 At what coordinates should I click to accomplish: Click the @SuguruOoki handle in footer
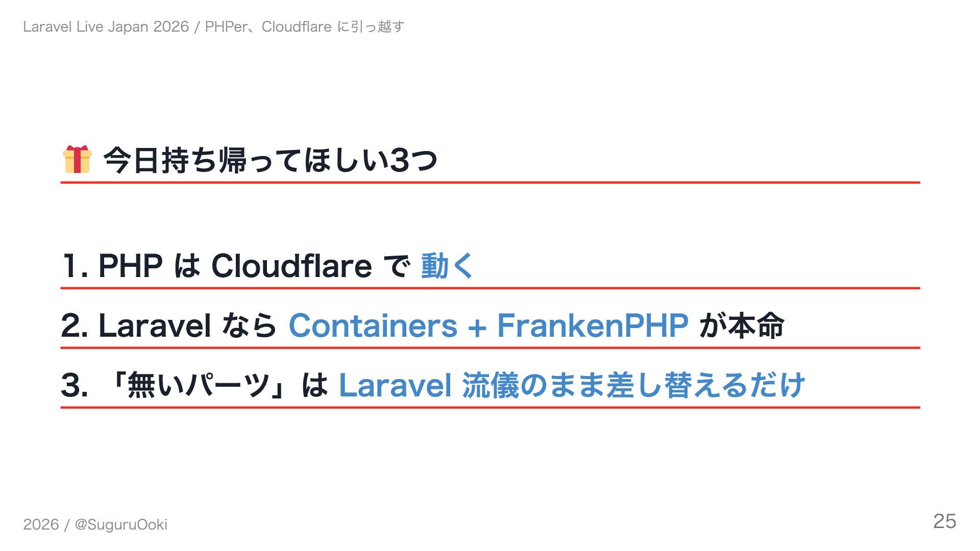pos(121,524)
